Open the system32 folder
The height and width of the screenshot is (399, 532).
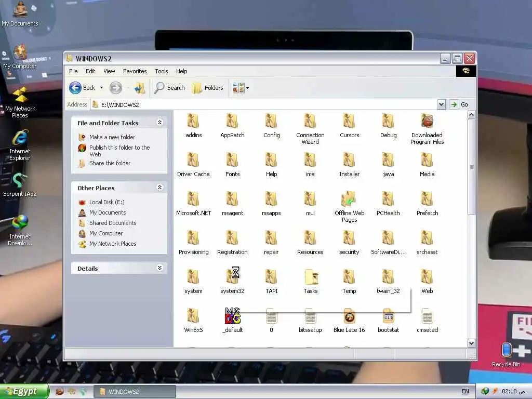point(232,281)
